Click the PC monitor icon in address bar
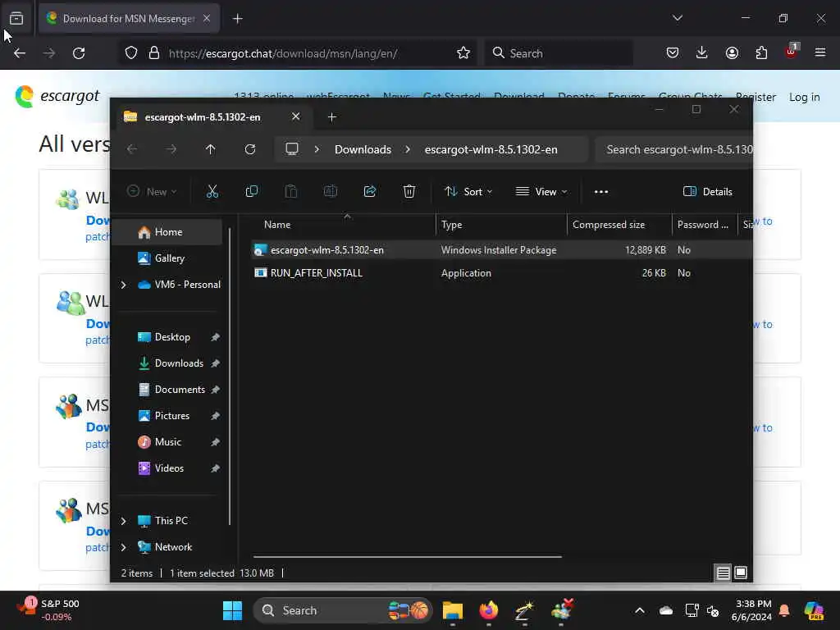Image resolution: width=840 pixels, height=630 pixels. point(292,149)
